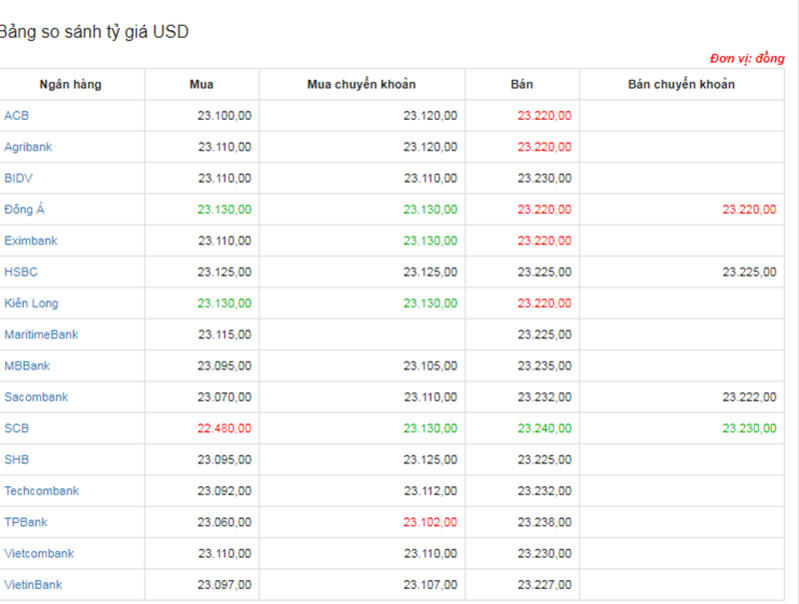Select the SCB bank link
This screenshot has width=799, height=604.
pyautogui.click(x=17, y=428)
